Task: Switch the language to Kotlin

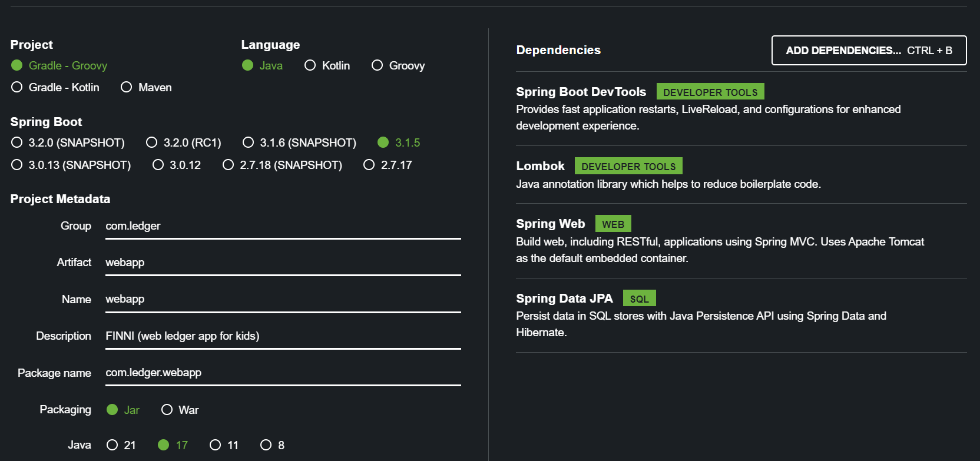Action: pyautogui.click(x=327, y=65)
